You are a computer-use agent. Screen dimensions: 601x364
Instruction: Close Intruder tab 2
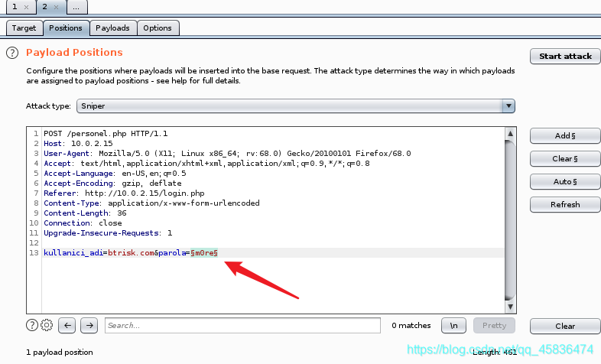pyautogui.click(x=57, y=7)
